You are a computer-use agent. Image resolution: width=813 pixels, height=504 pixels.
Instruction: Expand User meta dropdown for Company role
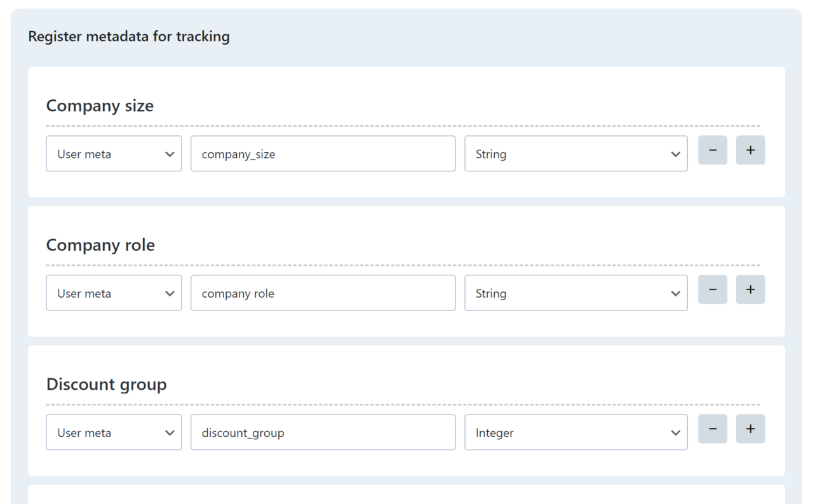point(114,293)
